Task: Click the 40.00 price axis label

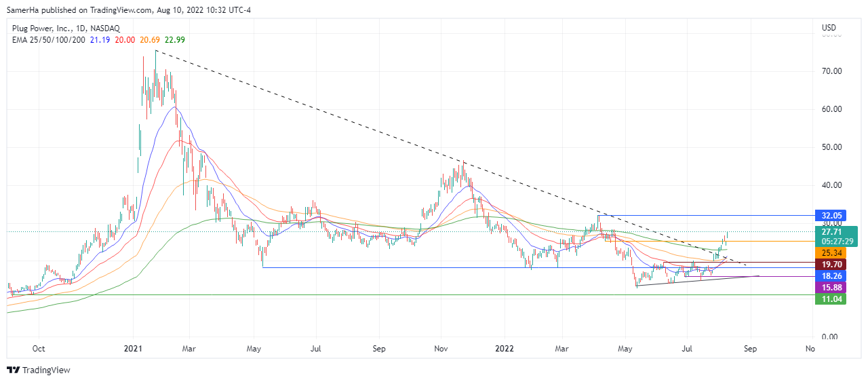Action: (x=831, y=185)
